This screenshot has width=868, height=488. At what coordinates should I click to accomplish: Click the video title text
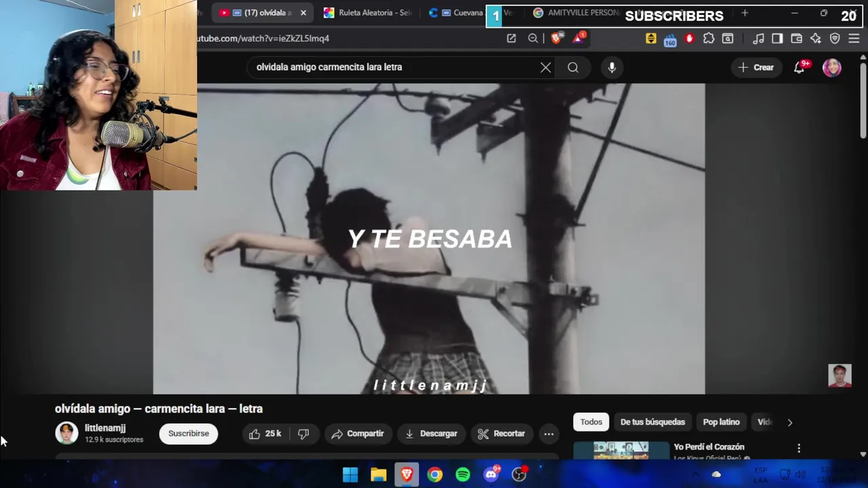(159, 409)
